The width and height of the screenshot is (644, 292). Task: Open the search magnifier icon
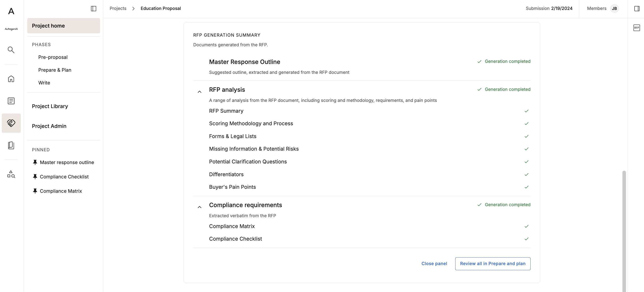point(11,50)
